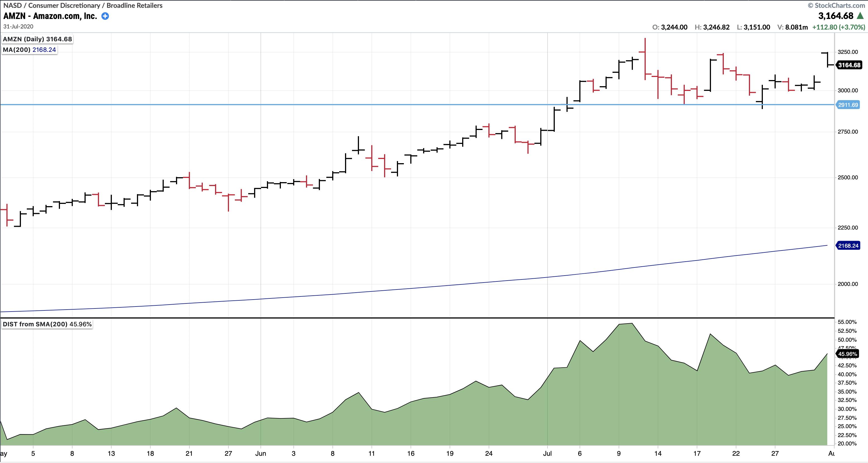The height and width of the screenshot is (463, 868).
Task: Select the DIST from SMA(200) panel label
Action: click(x=47, y=324)
